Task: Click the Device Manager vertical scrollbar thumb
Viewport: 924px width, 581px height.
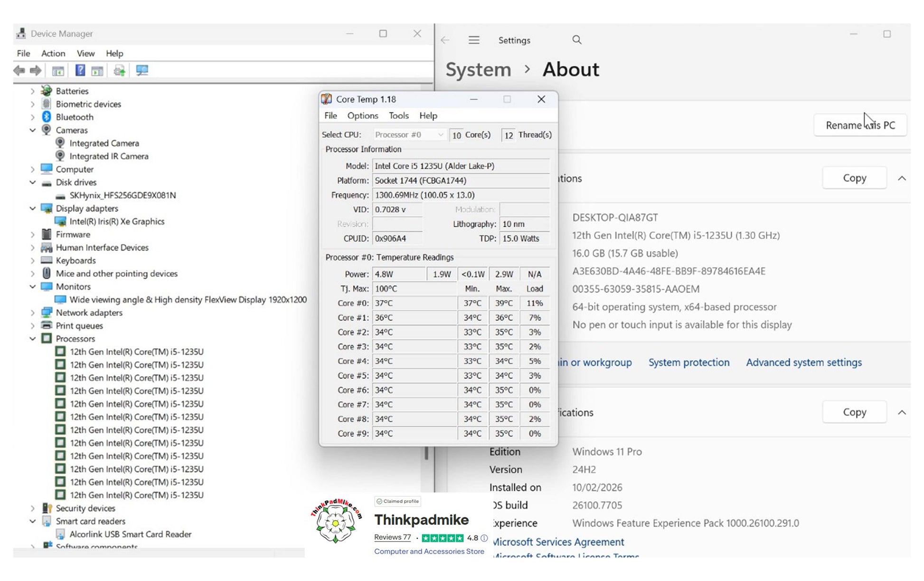Action: (426, 453)
